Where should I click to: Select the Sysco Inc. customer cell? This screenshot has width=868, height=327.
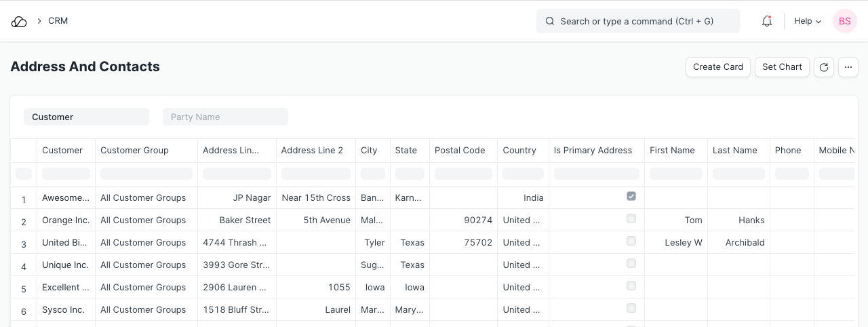(x=64, y=310)
